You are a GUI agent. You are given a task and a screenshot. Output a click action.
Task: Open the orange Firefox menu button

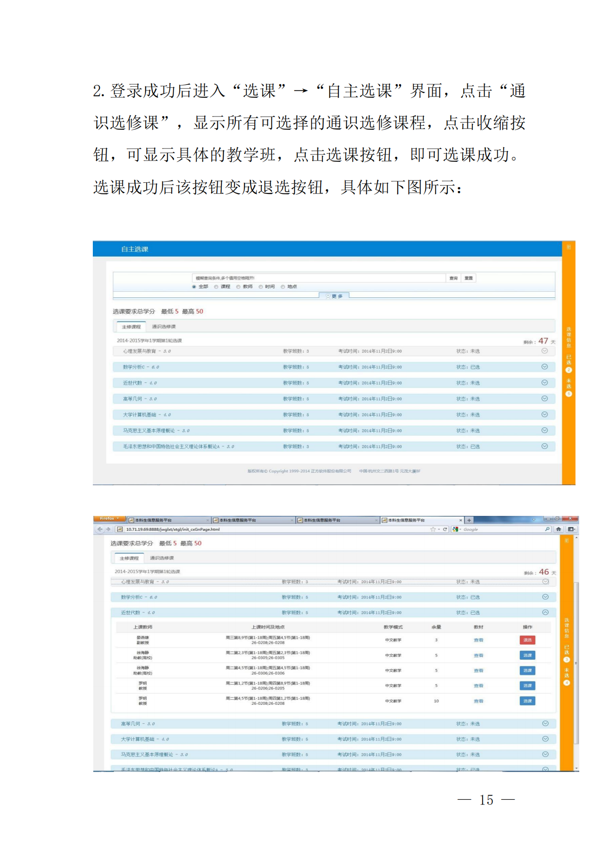109,518
